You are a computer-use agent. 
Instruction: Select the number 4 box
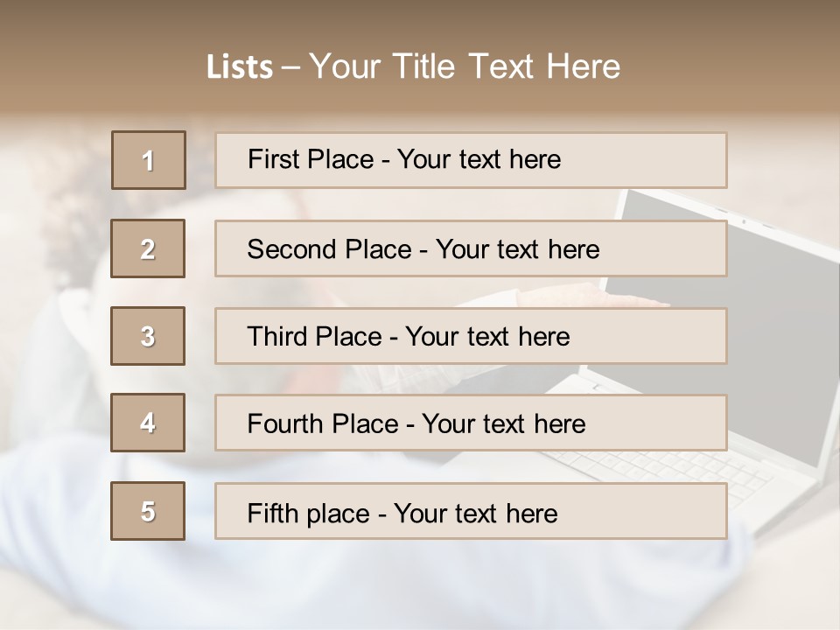[148, 423]
